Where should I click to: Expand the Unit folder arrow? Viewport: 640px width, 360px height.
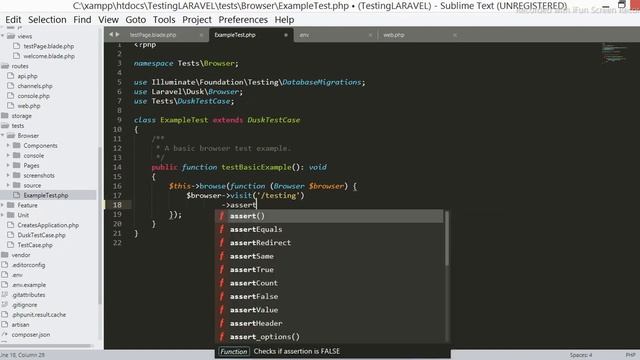(x=2, y=215)
